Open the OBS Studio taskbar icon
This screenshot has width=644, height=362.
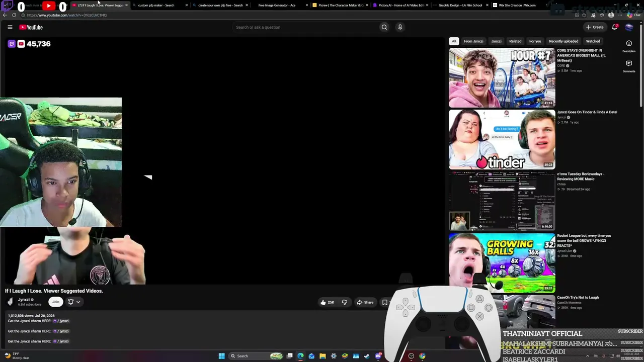click(x=411, y=356)
